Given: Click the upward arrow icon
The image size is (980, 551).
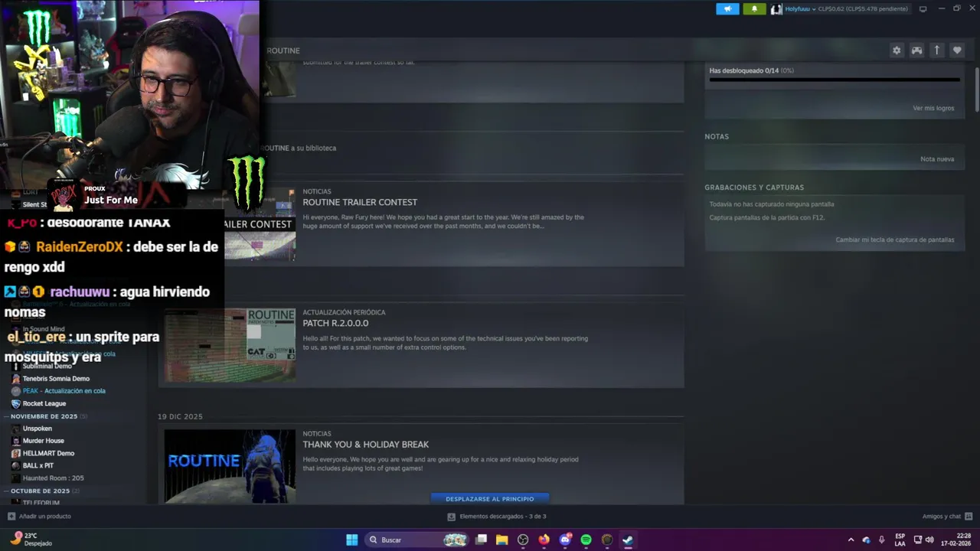Looking at the screenshot, I should 936,51.
